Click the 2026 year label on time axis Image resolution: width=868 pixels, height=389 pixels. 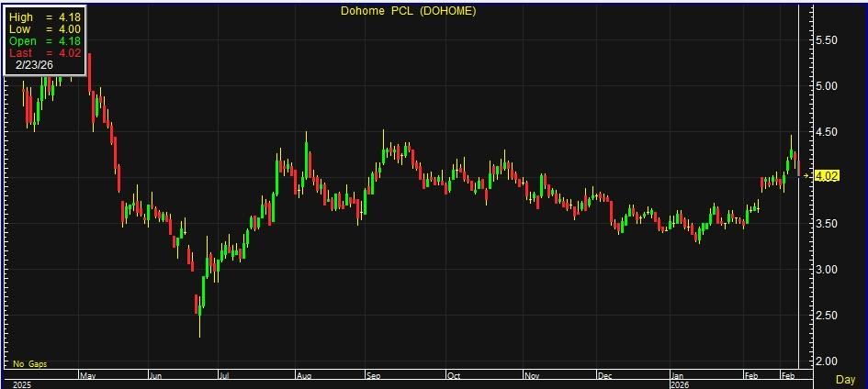tap(679, 385)
